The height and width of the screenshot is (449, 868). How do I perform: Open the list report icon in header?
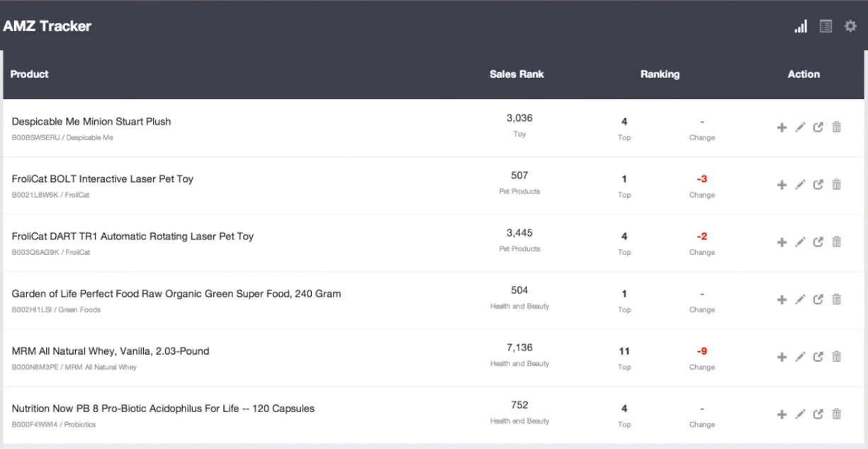[825, 27]
